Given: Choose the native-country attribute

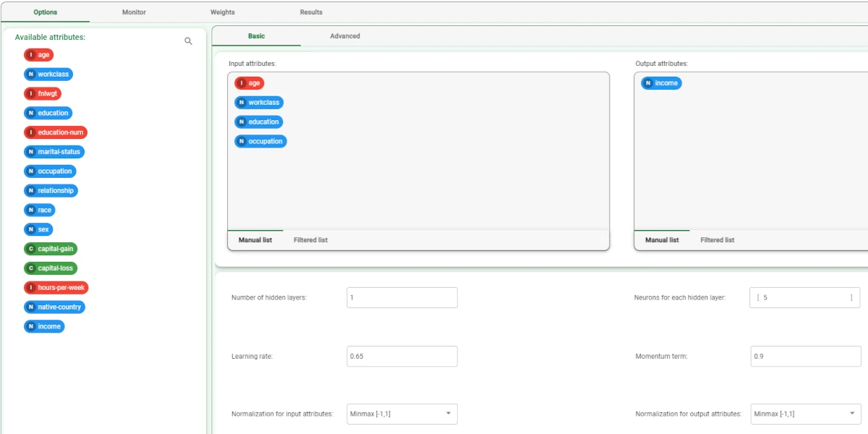Looking at the screenshot, I should [54, 307].
